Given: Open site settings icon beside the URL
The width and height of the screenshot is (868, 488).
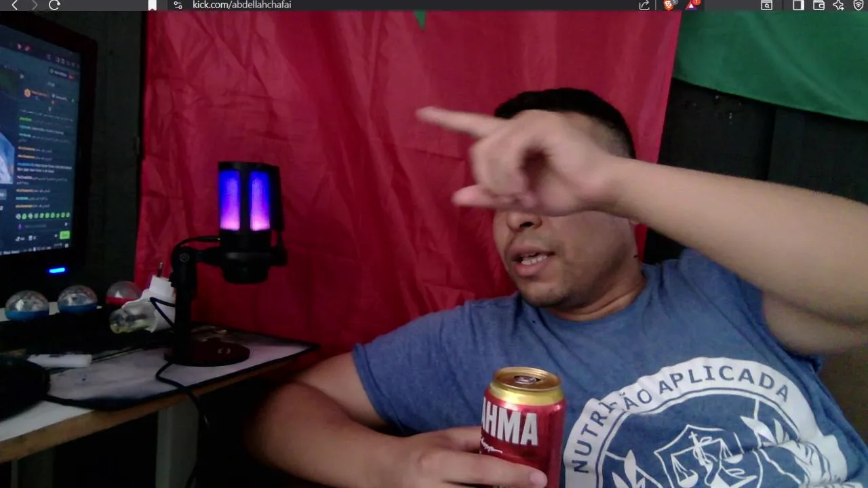Looking at the screenshot, I should (x=178, y=5).
